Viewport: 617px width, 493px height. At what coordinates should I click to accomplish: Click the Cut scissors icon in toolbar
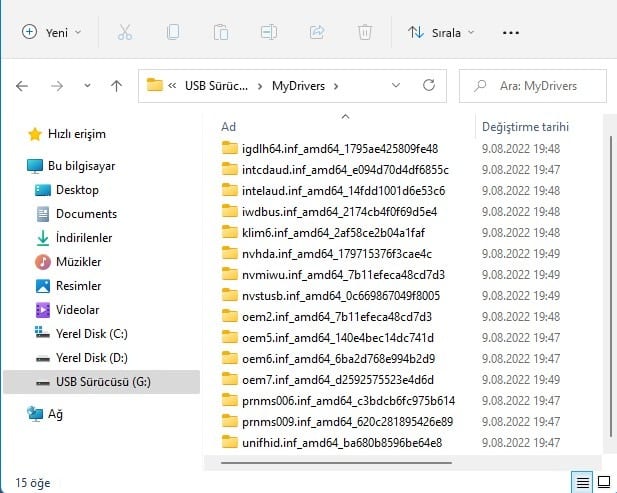(x=125, y=32)
